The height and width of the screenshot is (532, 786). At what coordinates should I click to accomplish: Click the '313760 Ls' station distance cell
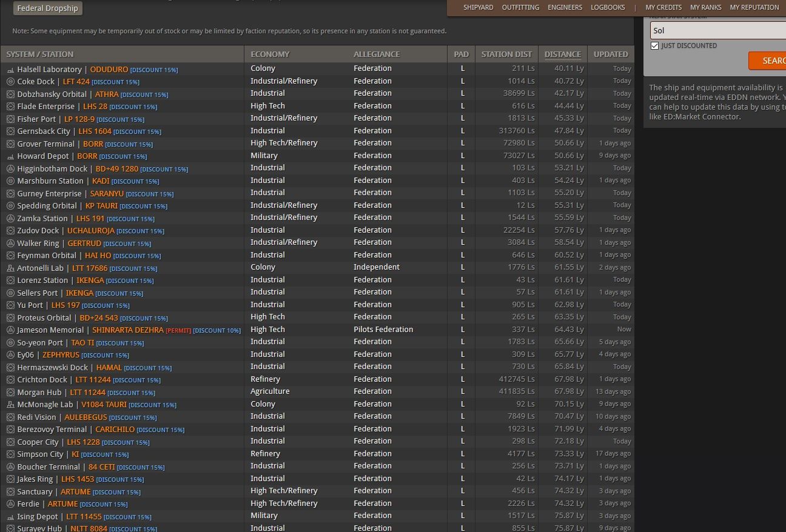pyautogui.click(x=514, y=131)
